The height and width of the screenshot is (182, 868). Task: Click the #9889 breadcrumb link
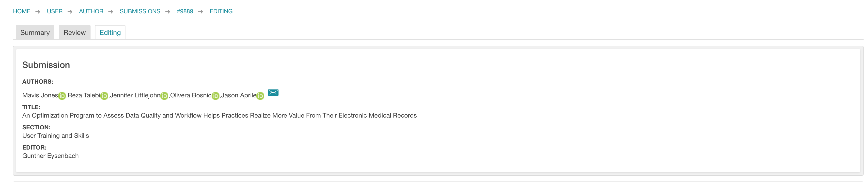[x=185, y=12]
